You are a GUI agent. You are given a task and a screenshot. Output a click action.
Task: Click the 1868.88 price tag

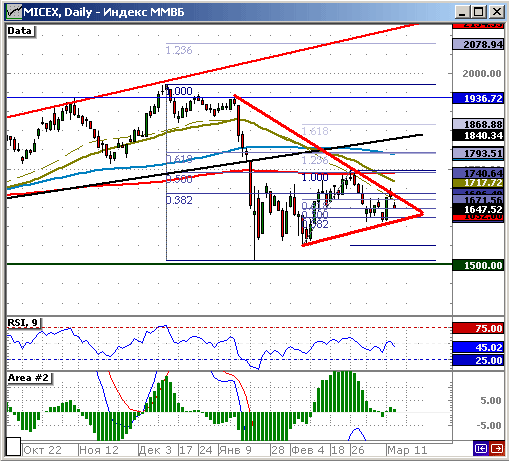478,124
